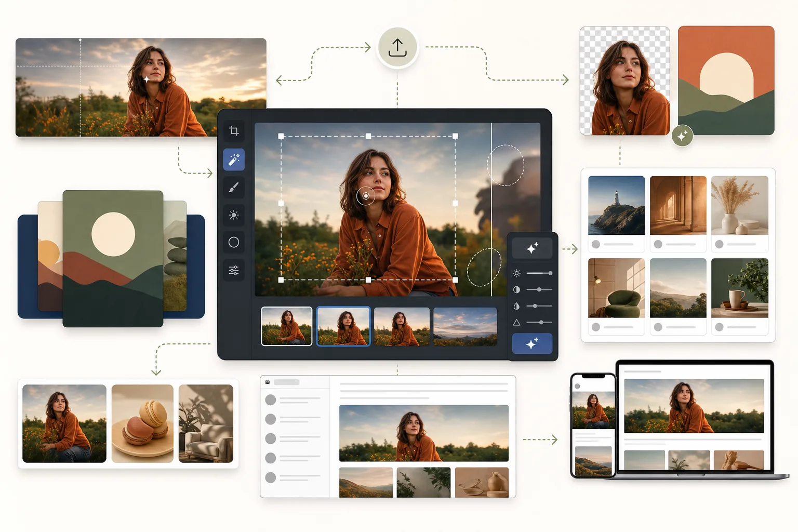Adjust the contrast slider
This screenshot has height=532, width=798.
(539, 289)
